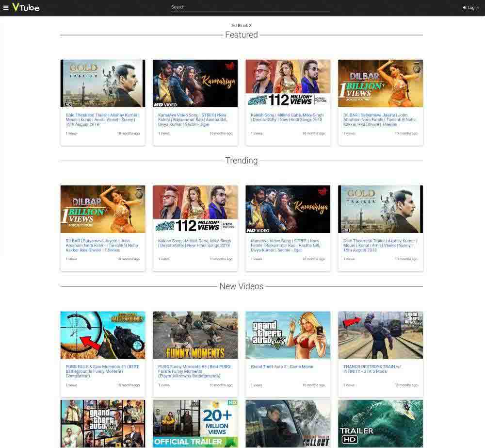The image size is (485, 448).
Task: Open 20+ Million Views Official Trailer thumbnail
Action: click(195, 424)
